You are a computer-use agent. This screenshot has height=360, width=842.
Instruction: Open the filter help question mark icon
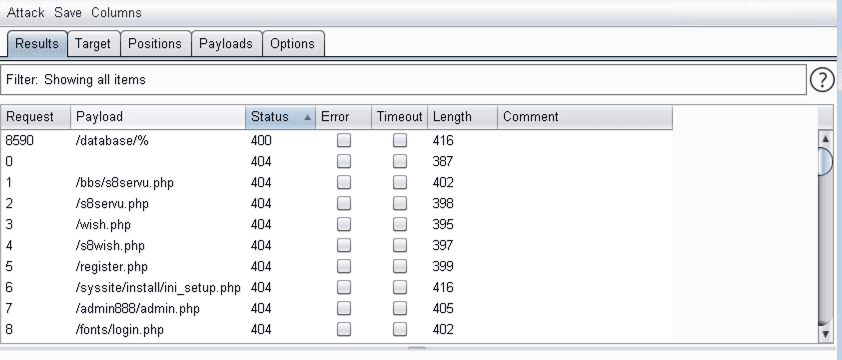(x=822, y=80)
